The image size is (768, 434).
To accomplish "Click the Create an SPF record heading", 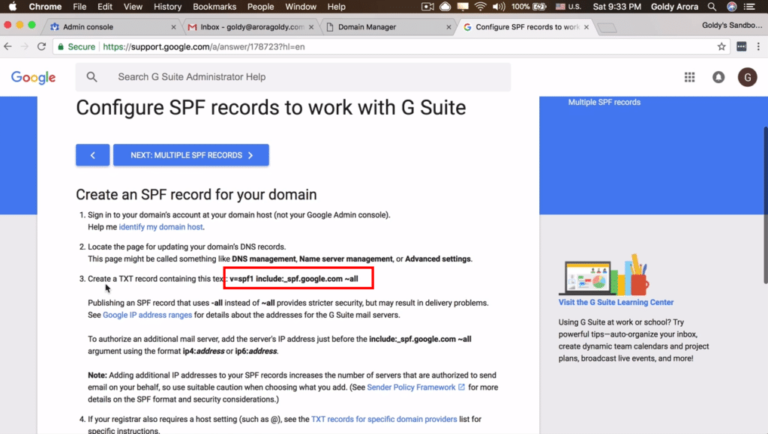I will click(196, 194).
